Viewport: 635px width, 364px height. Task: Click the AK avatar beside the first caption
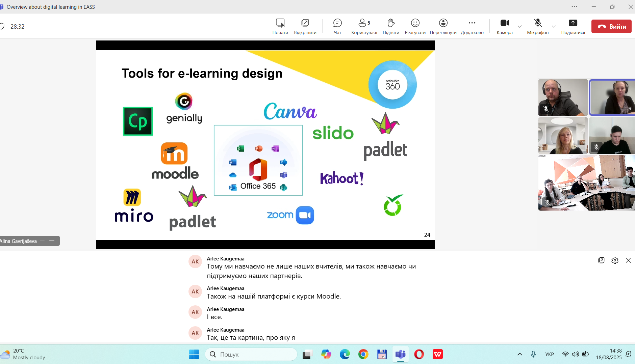[195, 261]
